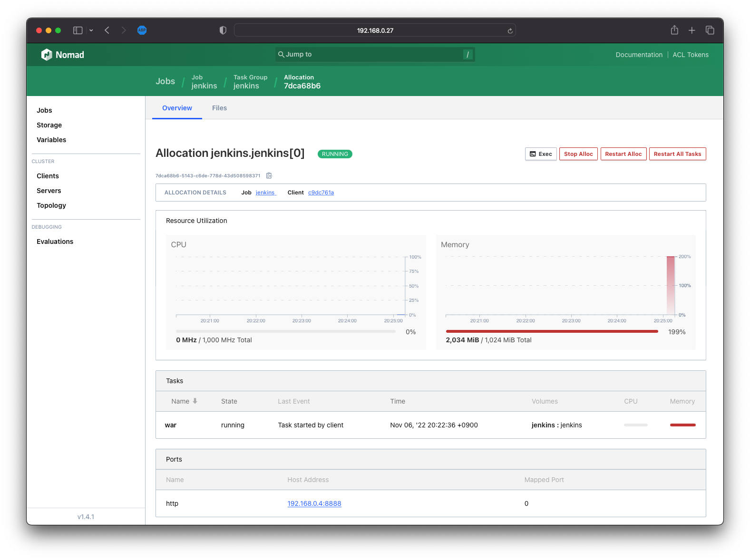Open Jobs in the left sidebar
The height and width of the screenshot is (560, 750).
coord(44,110)
